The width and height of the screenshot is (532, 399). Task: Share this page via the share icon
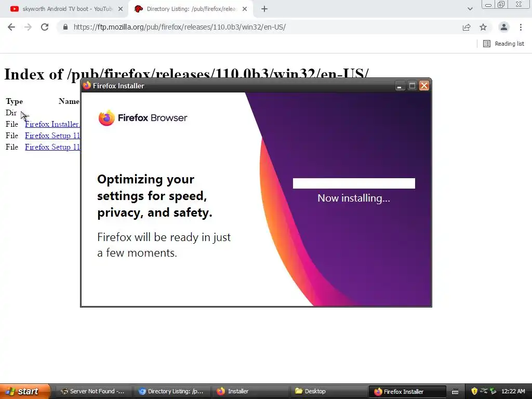pos(467,27)
